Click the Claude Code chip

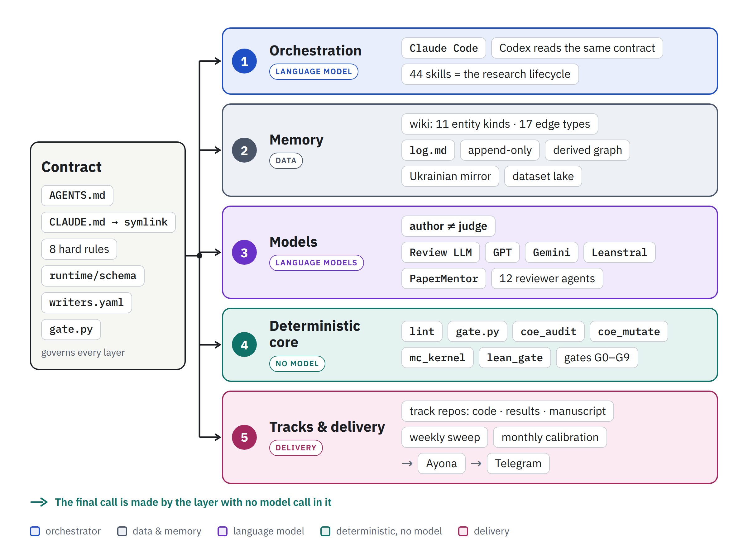click(x=444, y=48)
